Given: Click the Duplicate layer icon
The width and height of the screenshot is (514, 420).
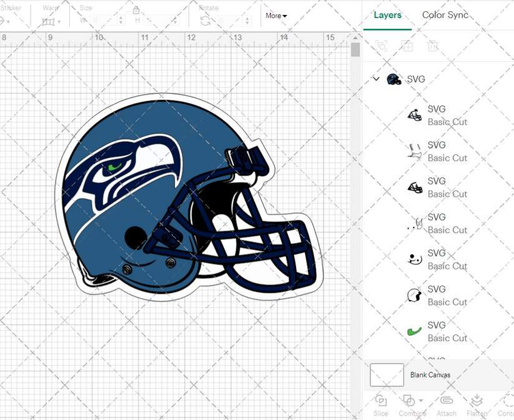Looking at the screenshot, I should [408, 46].
